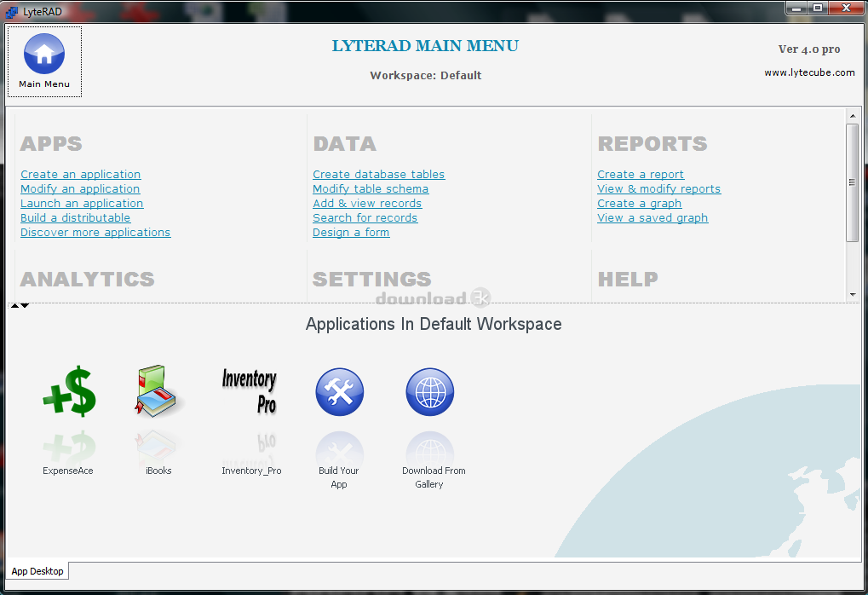This screenshot has height=595, width=868.
Task: Collapse panel using the splitter up arrow
Action: pyautogui.click(x=15, y=305)
